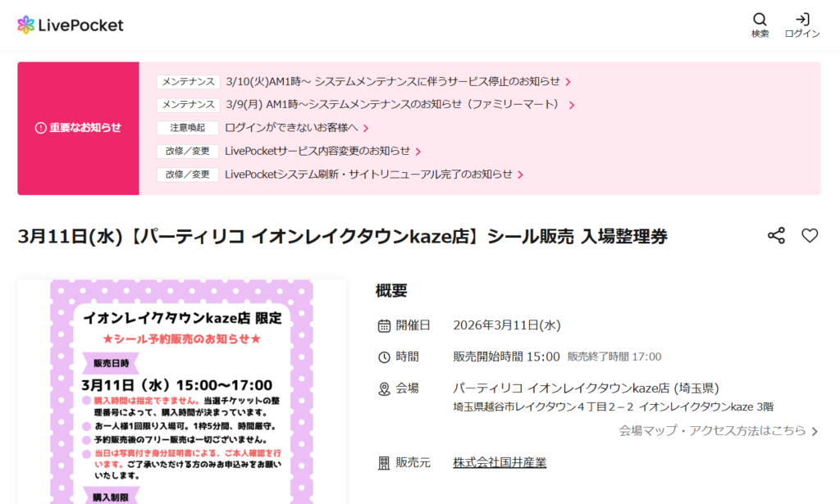Open the 3/9 ファミリーマート maintenance notice
Viewport: 840px width, 504px height.
coord(394,105)
